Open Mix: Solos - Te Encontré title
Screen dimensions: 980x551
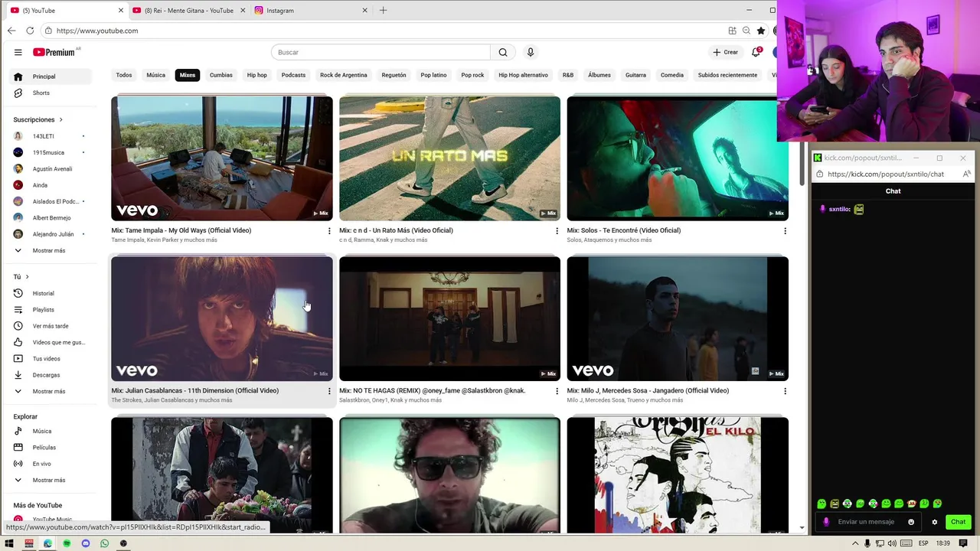[624, 230]
